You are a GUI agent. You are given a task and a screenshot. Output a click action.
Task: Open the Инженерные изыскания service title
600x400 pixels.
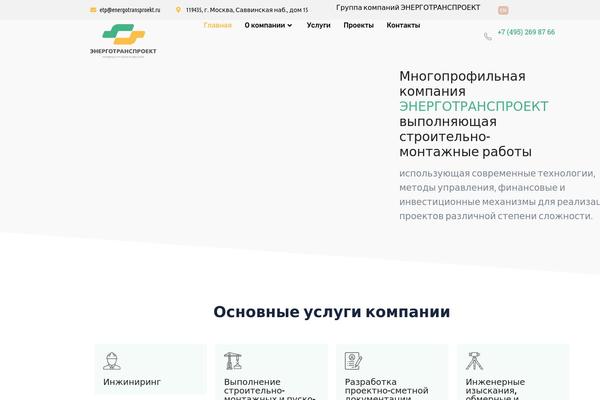(495, 390)
